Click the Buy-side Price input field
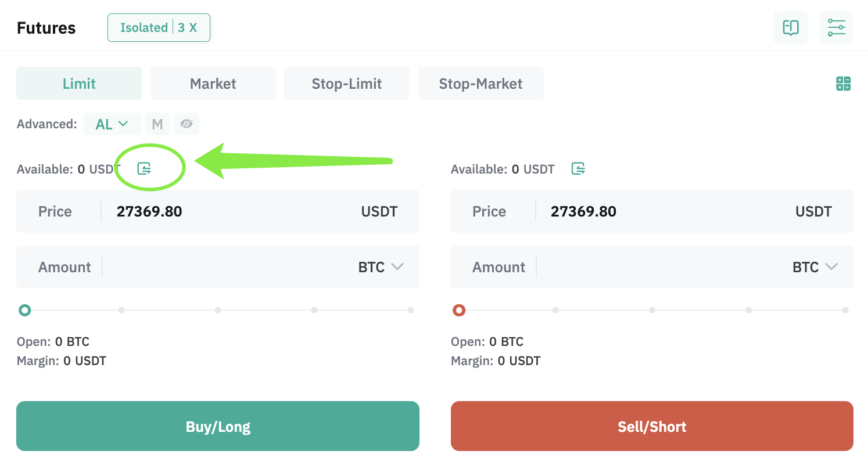 point(218,211)
